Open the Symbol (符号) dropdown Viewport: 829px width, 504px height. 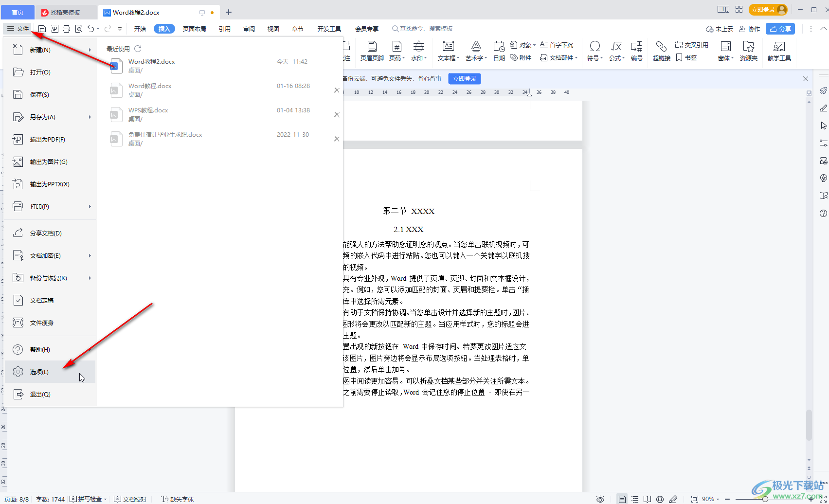pyautogui.click(x=595, y=58)
